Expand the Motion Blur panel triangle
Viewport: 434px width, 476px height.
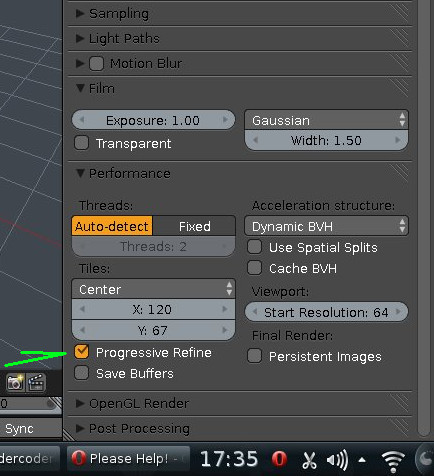point(80,63)
